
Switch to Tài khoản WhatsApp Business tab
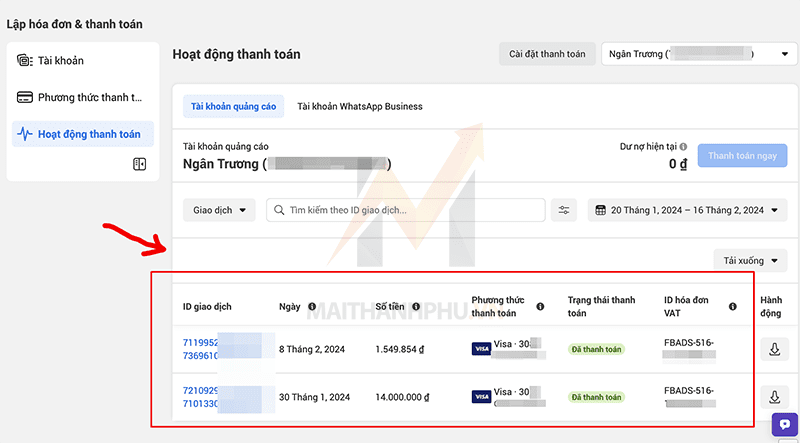coord(360,106)
